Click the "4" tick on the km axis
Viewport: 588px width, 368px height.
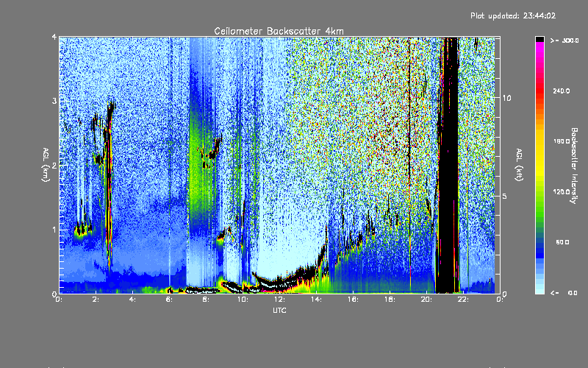click(54, 37)
